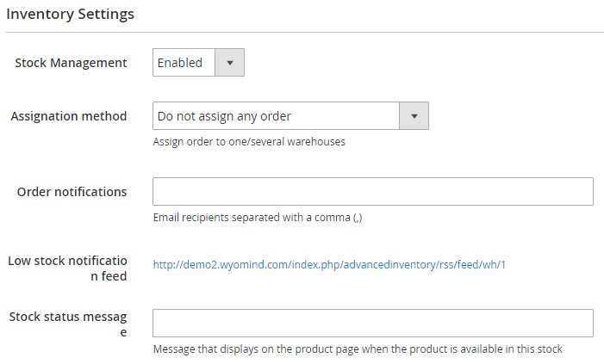Click the Order notifications label

coord(72,192)
